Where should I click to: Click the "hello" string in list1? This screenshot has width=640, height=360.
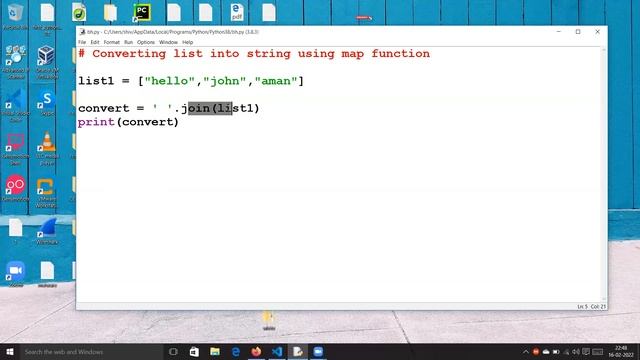170,81
